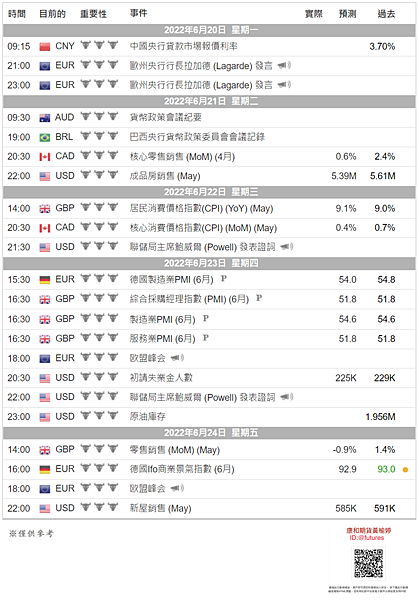Viewport: 419px width, 600px height.
Task: Open the 原油庫存 event row
Action: click(x=209, y=417)
